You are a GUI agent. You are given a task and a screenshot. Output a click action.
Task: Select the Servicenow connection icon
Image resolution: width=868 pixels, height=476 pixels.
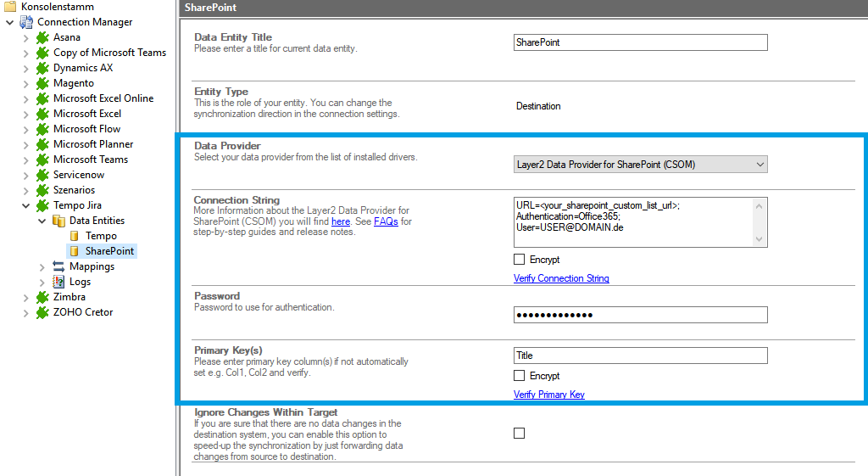pyautogui.click(x=42, y=175)
